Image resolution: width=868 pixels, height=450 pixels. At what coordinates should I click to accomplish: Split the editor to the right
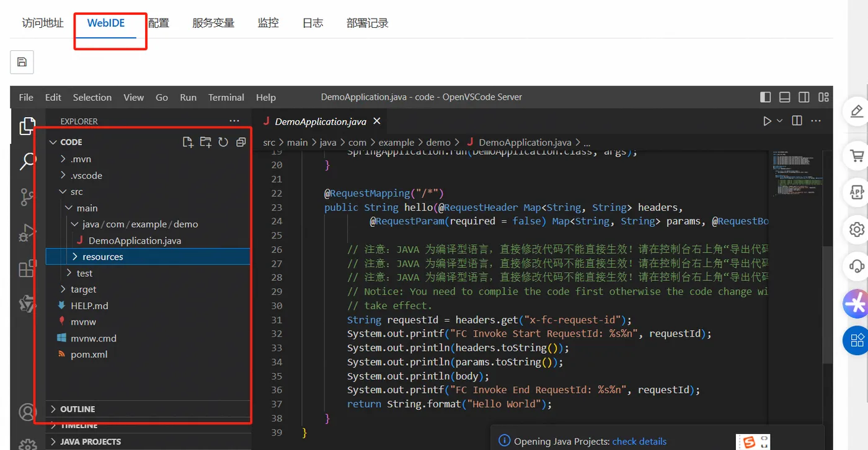pos(797,121)
